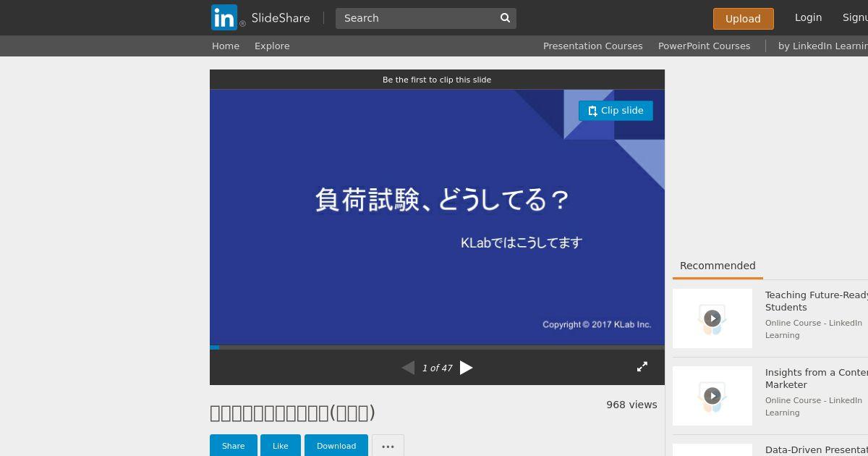Open Data-Driven Presentations course title
Image resolution: width=868 pixels, height=456 pixels.
(817, 449)
